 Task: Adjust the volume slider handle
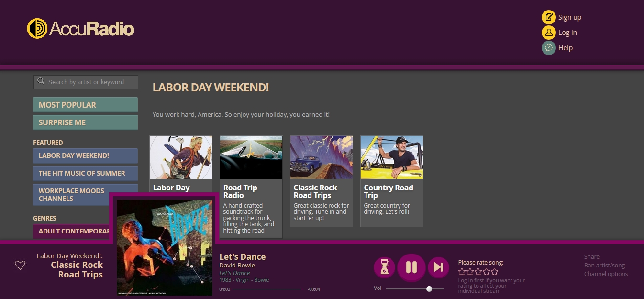429,288
